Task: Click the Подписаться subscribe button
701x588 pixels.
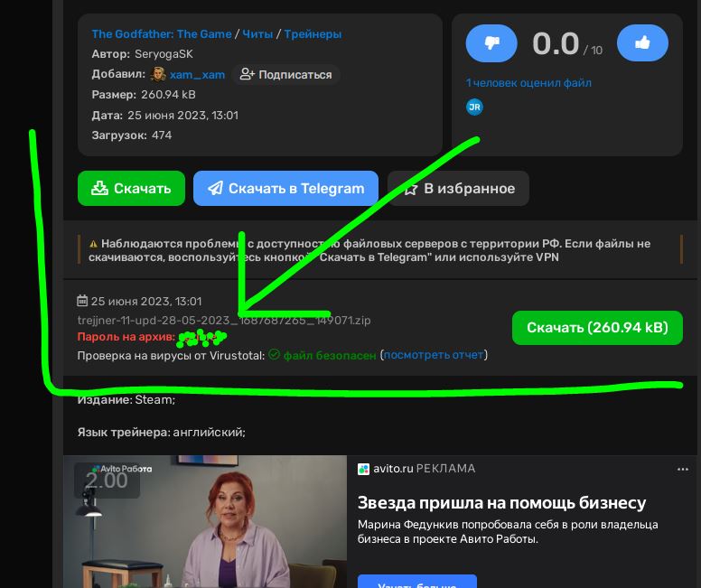Action: (286, 74)
